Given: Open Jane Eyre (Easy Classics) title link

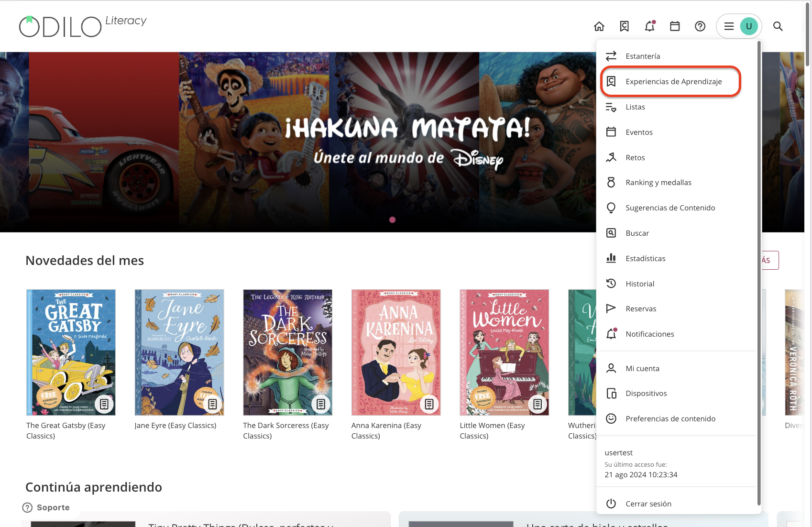Looking at the screenshot, I should (176, 425).
